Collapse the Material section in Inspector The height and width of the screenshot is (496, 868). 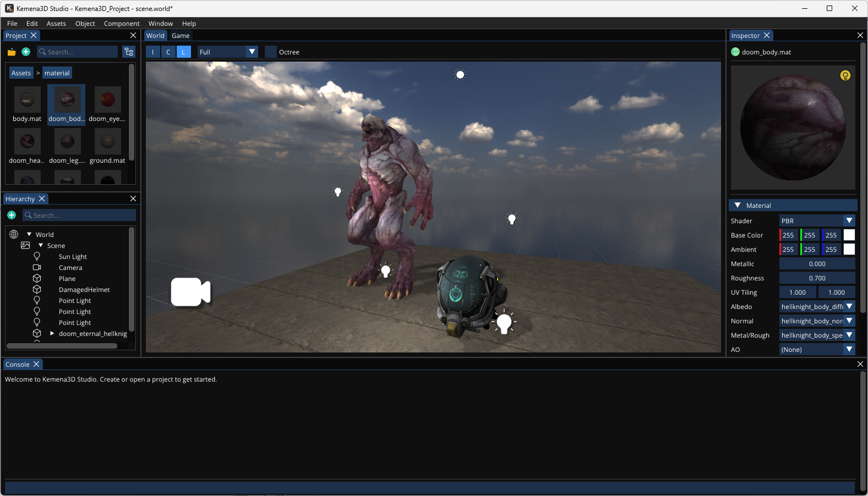click(x=738, y=205)
